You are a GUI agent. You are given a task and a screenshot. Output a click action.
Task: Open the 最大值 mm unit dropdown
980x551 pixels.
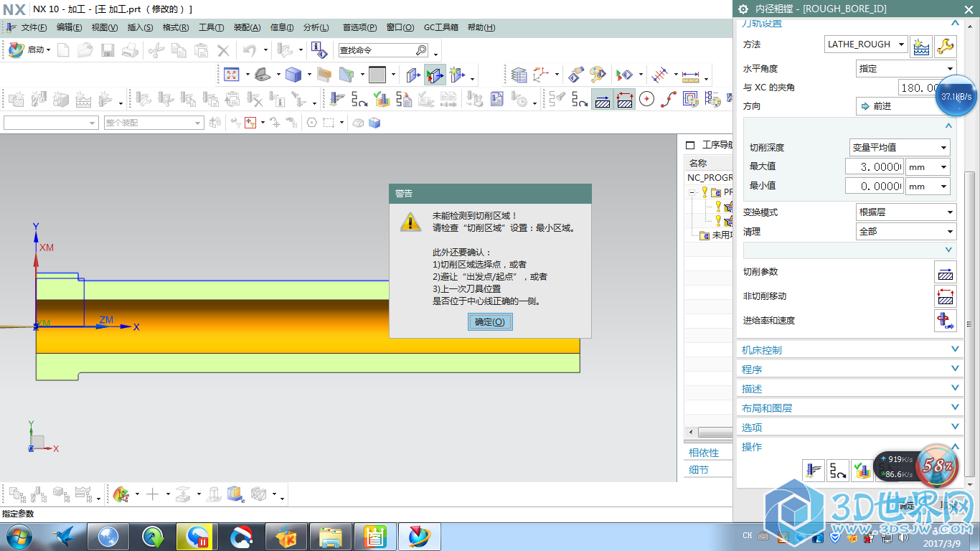tap(928, 167)
